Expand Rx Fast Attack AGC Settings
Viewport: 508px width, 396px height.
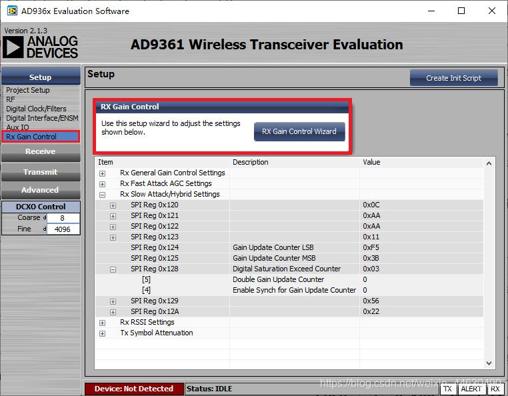pyautogui.click(x=102, y=184)
